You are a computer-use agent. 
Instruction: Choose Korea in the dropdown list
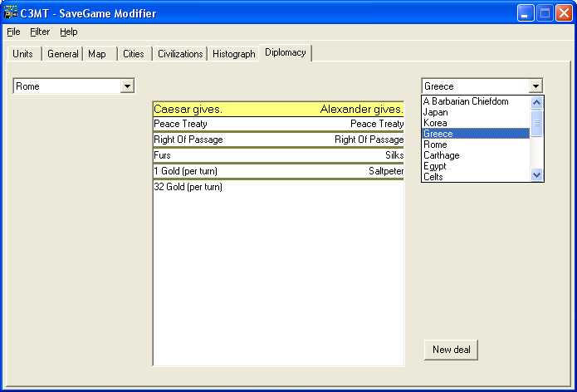434,123
